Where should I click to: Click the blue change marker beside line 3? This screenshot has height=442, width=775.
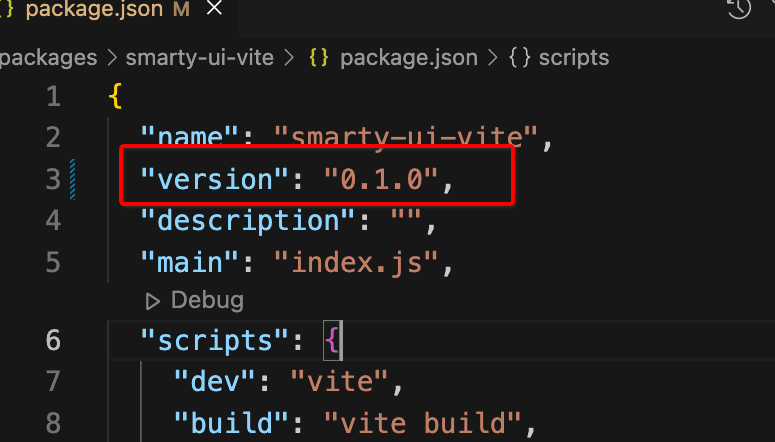click(x=74, y=179)
